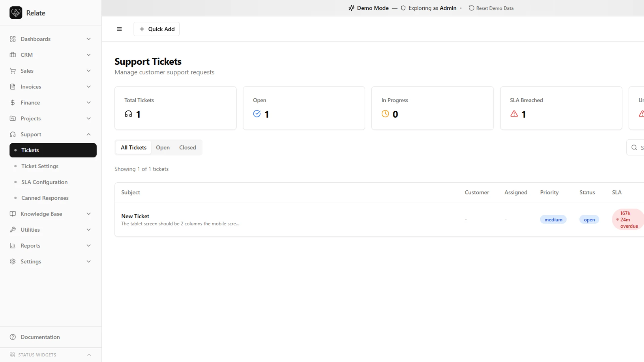Click Exploring as Admin label
644x362 pixels.
click(432, 8)
